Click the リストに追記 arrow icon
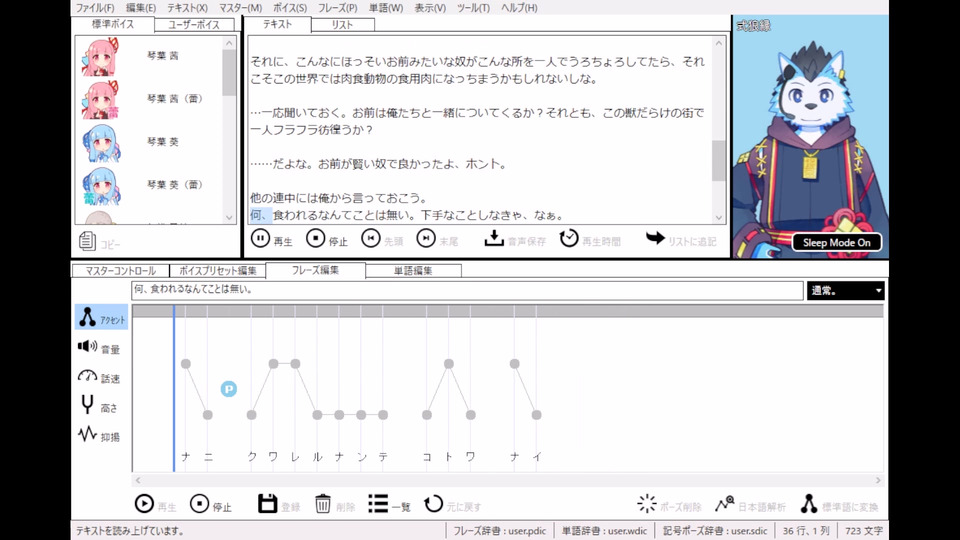The height and width of the screenshot is (540, 960). pos(655,238)
